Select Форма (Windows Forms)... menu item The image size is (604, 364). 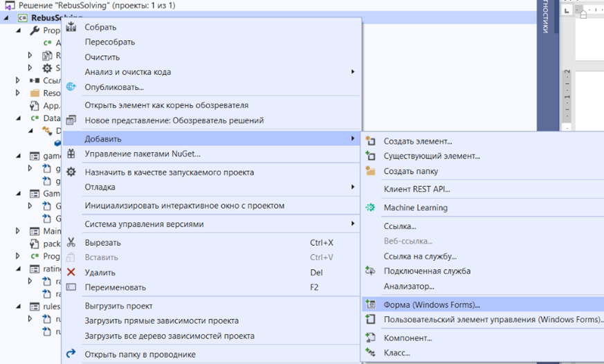tap(431, 304)
